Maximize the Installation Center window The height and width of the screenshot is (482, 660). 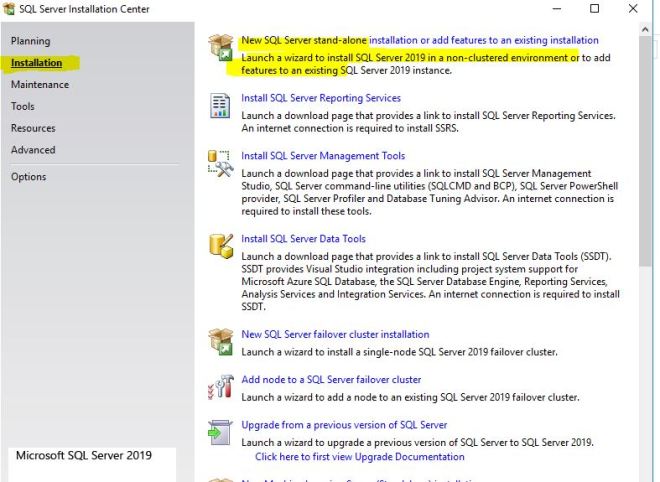(x=594, y=9)
